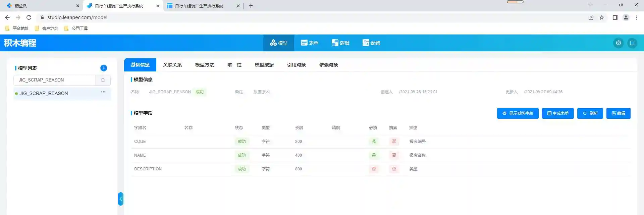Expand the browser tab search chevron
Screen dimensions: 644x215
pyautogui.click(x=590, y=5)
